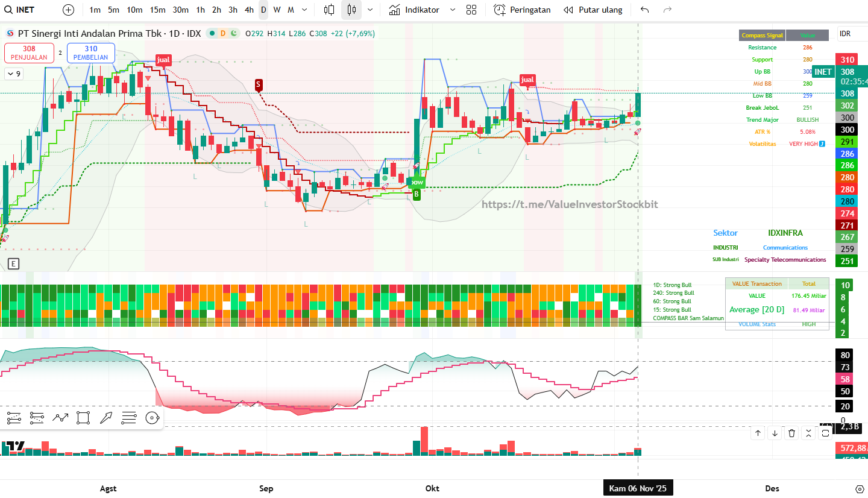Select the zigzag path drawing tool
Viewport: 868px width, 498px height.
(60, 417)
